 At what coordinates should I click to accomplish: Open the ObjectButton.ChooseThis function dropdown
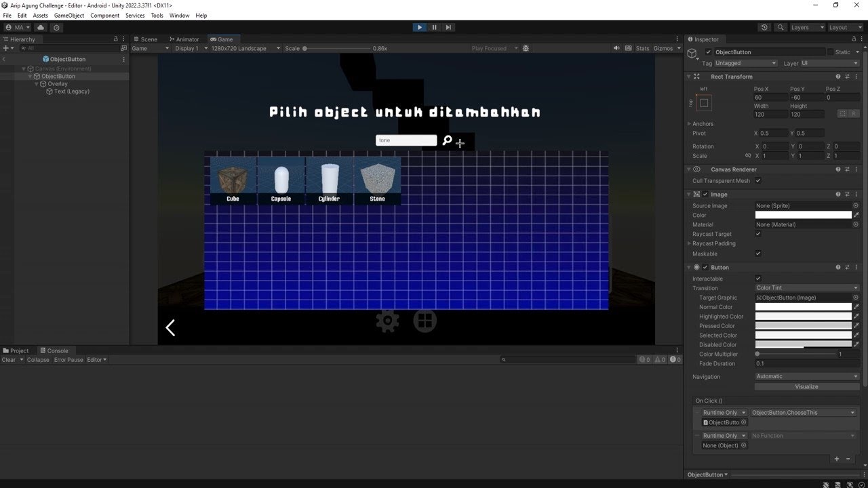click(804, 412)
